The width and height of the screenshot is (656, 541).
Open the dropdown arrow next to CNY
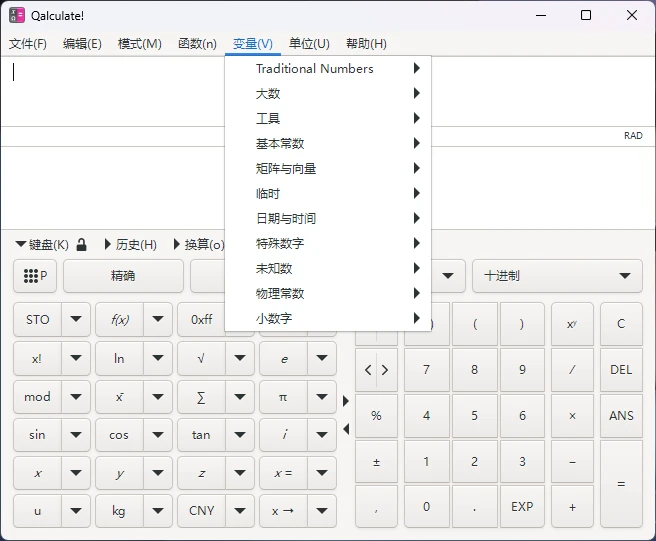240,511
